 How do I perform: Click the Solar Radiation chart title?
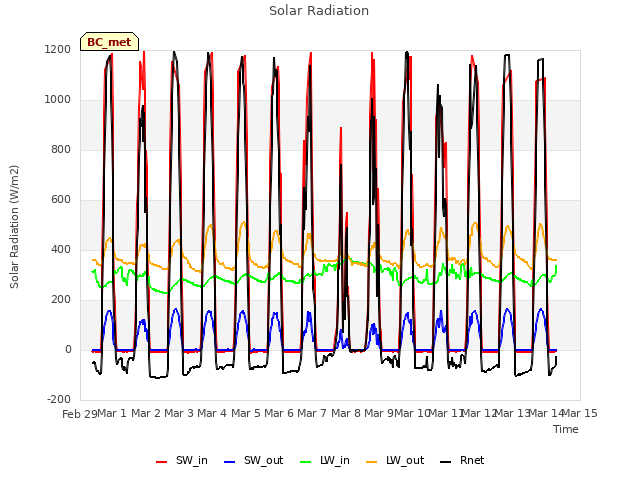point(319,11)
